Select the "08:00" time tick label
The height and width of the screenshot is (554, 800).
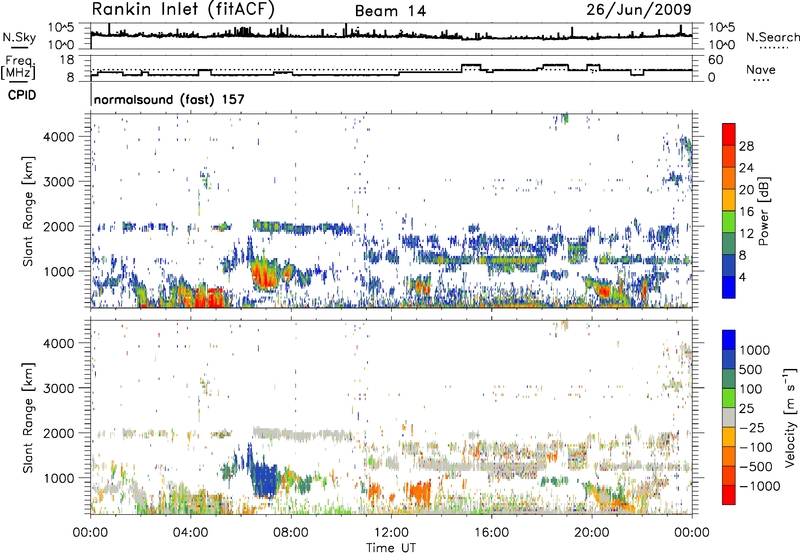tap(291, 533)
